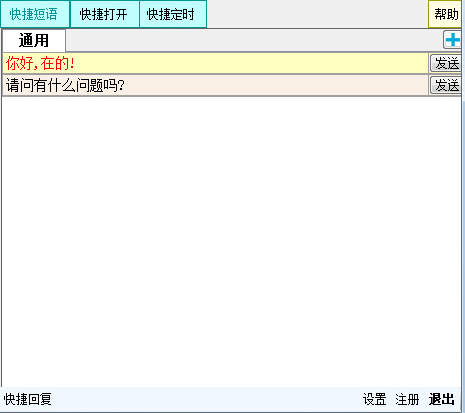Click blank toolbar space left of 帮助
The width and height of the screenshot is (465, 413).
[317, 14]
